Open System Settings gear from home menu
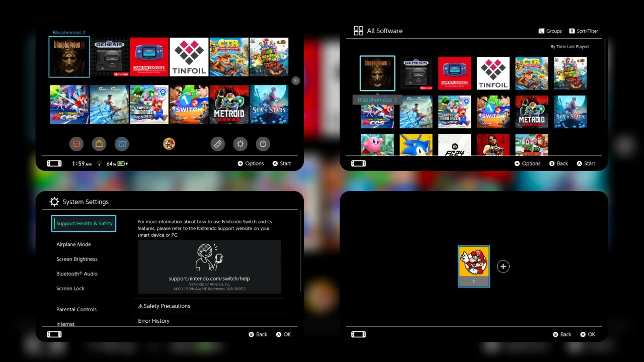The height and width of the screenshot is (362, 644). [x=240, y=144]
